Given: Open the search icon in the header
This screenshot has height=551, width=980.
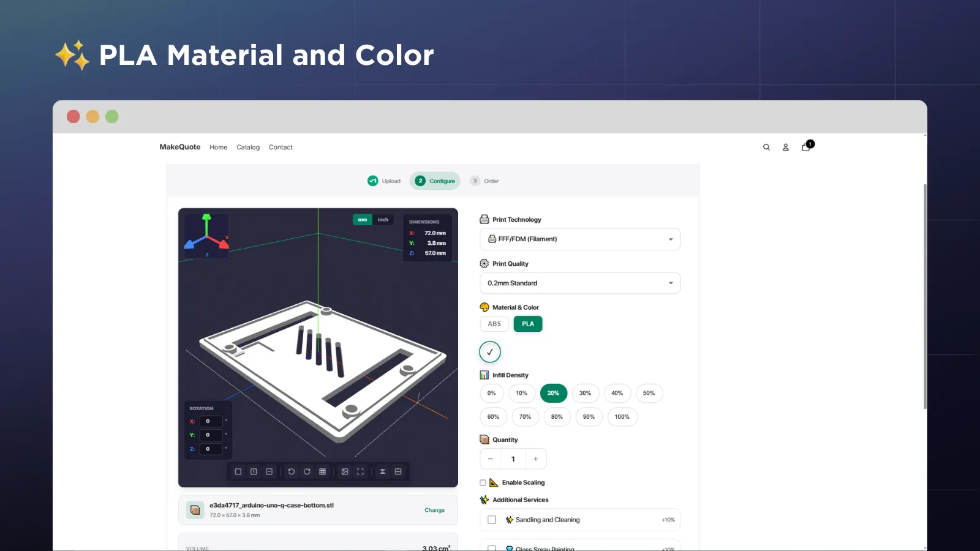Looking at the screenshot, I should (x=766, y=147).
